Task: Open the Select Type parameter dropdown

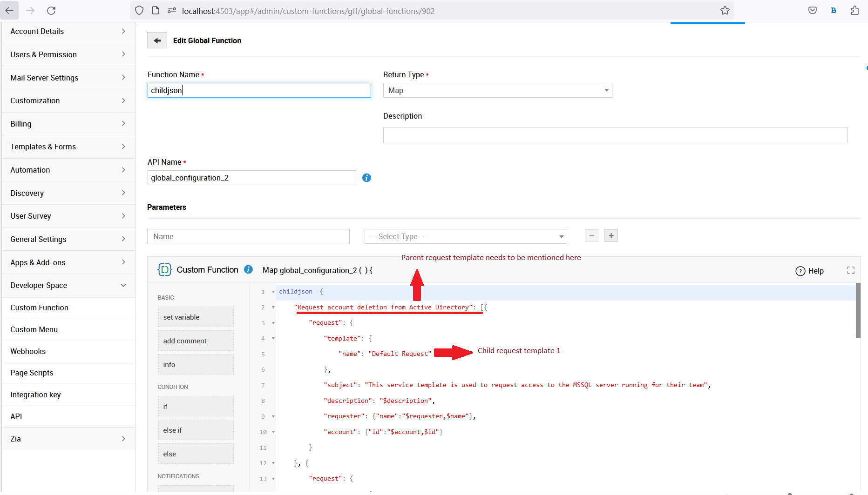Action: point(465,236)
